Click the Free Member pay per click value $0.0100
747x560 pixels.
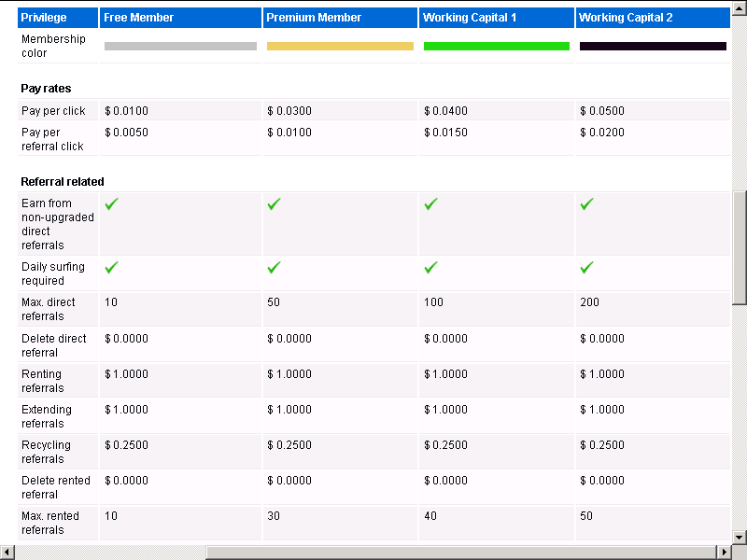coord(126,111)
